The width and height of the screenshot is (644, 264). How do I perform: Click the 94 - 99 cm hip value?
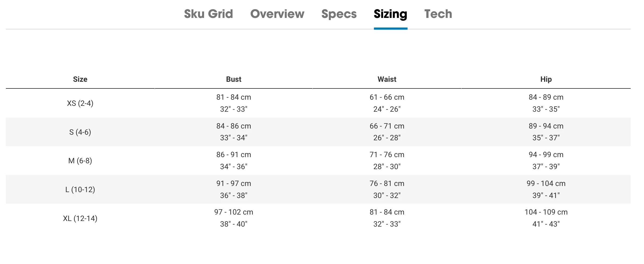(x=546, y=154)
